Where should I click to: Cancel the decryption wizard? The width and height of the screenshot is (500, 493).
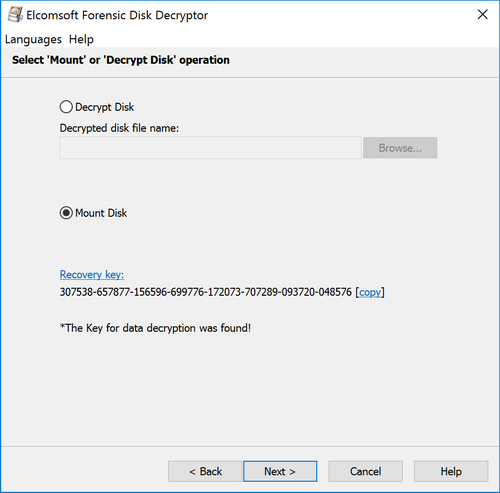point(366,471)
